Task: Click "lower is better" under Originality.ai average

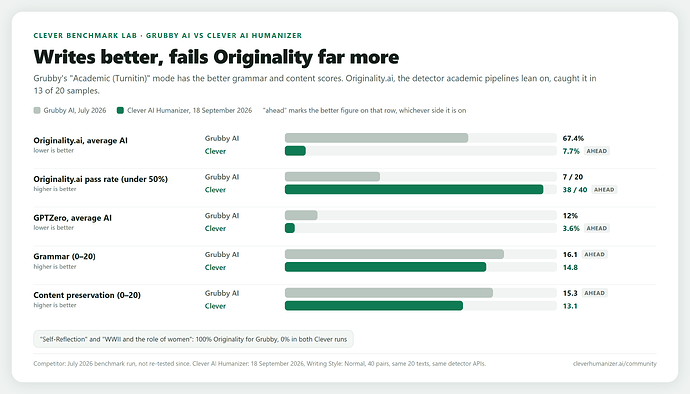Action: click(x=54, y=151)
